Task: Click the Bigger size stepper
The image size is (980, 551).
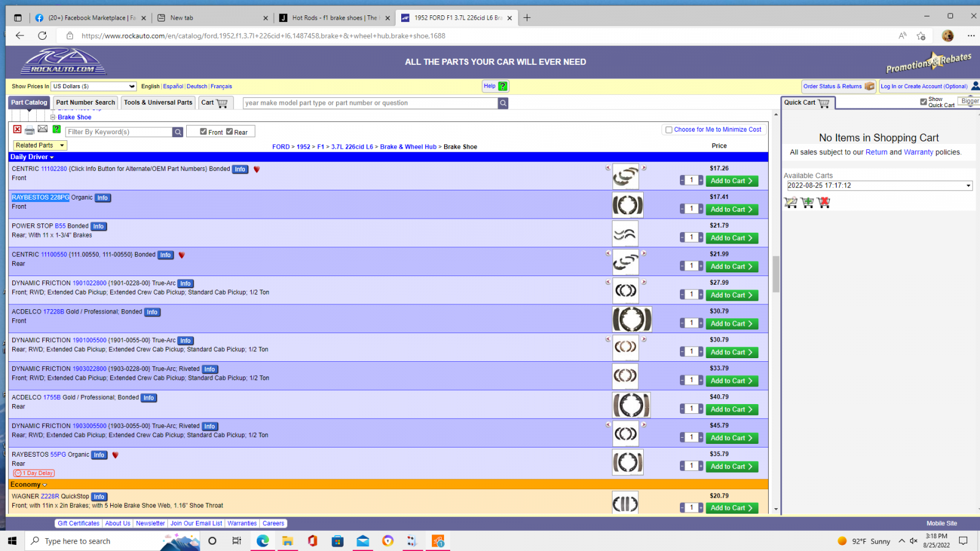Action: (969, 102)
